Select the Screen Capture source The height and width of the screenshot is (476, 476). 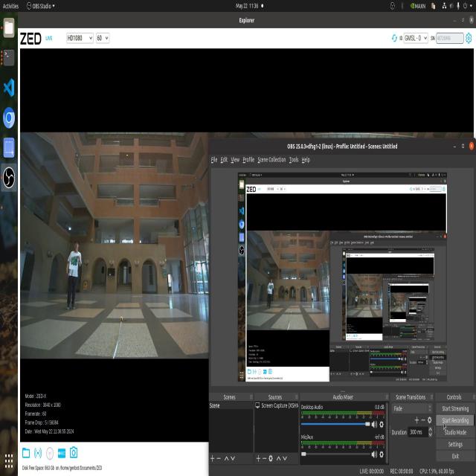(x=276, y=405)
